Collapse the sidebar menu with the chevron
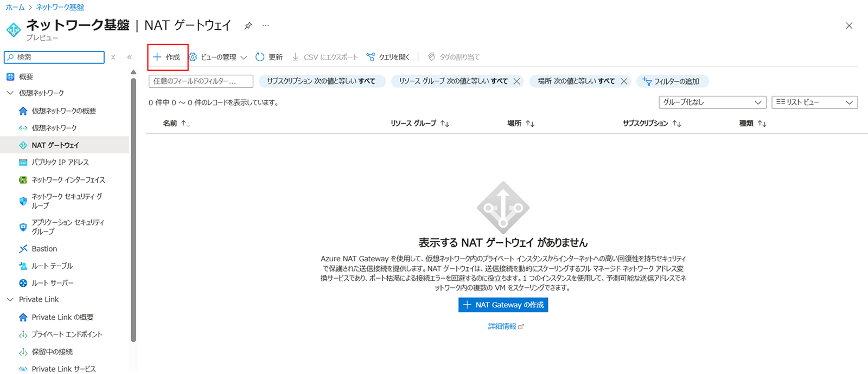This screenshot has height=374, width=868. 130,57
